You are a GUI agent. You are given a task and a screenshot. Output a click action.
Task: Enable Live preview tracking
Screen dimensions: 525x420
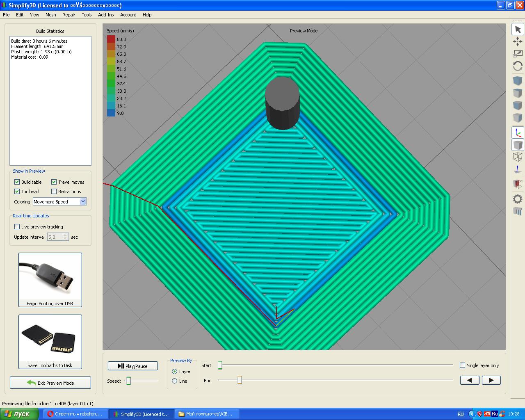click(x=17, y=227)
